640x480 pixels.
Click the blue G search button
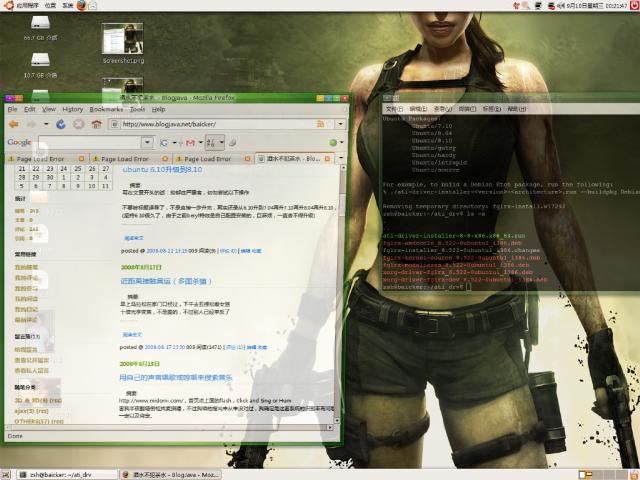tap(164, 142)
